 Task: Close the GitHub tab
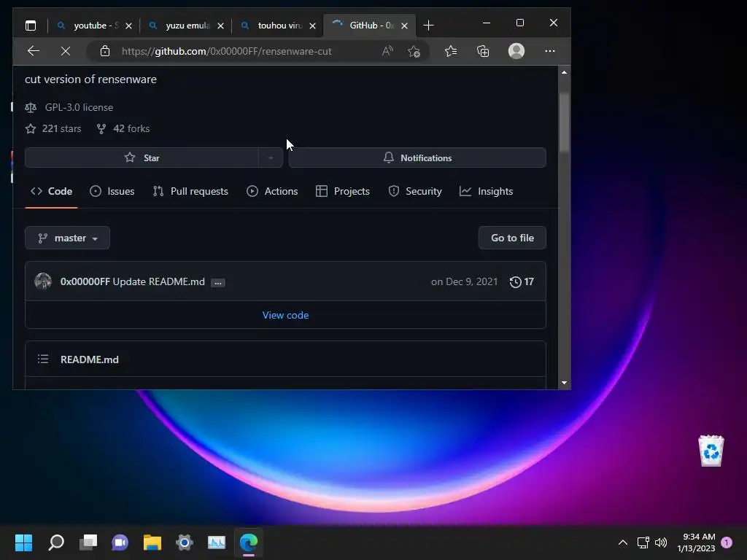click(404, 26)
